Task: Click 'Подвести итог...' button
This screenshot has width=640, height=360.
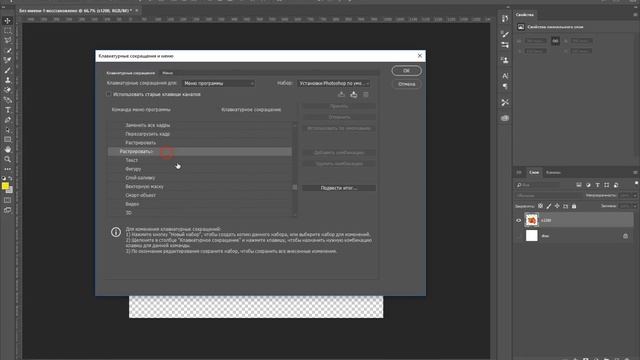Action: click(339, 188)
